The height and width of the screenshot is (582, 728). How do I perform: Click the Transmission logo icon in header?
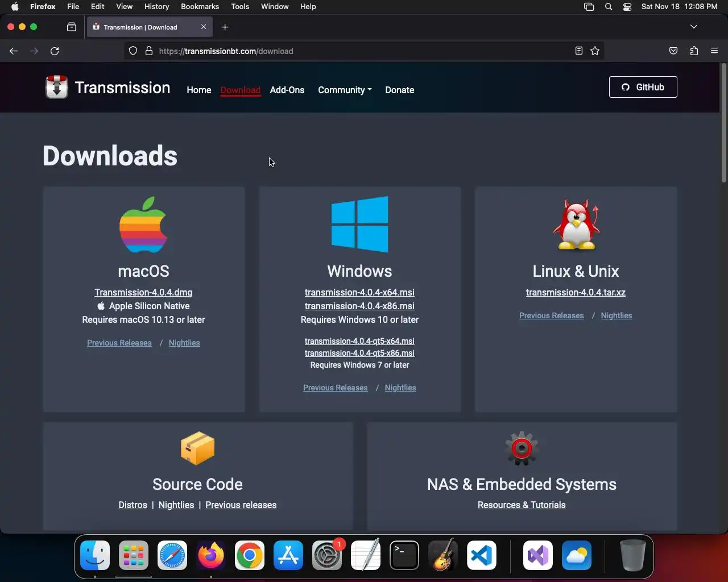[57, 87]
